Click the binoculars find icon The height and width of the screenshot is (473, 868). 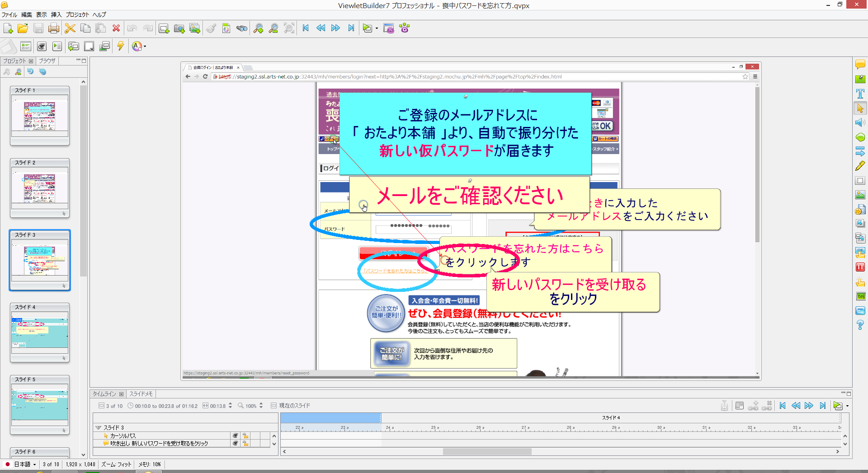(242, 28)
